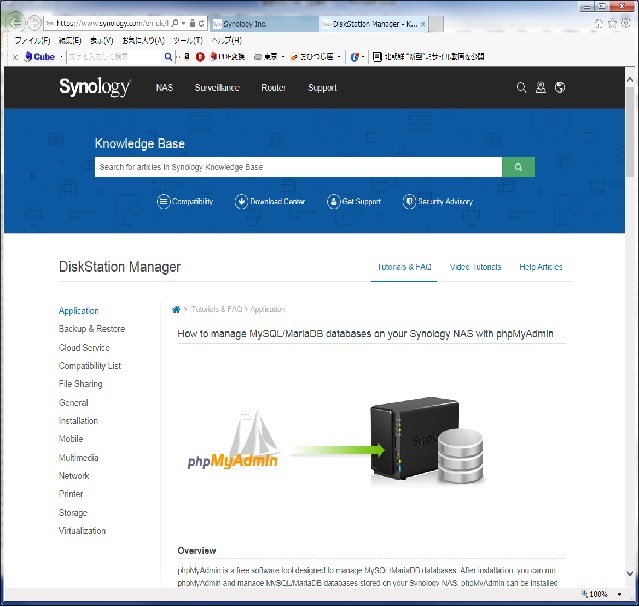The height and width of the screenshot is (607, 639).
Task: Open favorites with the star icon
Action: (x=612, y=23)
